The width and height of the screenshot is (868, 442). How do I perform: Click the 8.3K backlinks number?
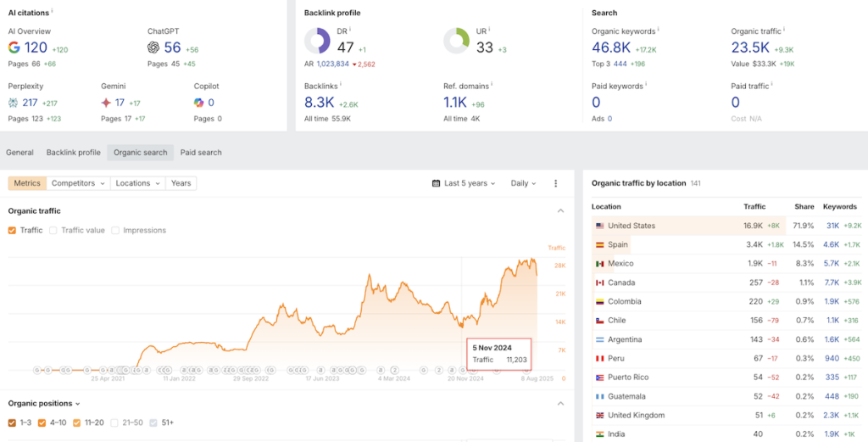(x=320, y=103)
